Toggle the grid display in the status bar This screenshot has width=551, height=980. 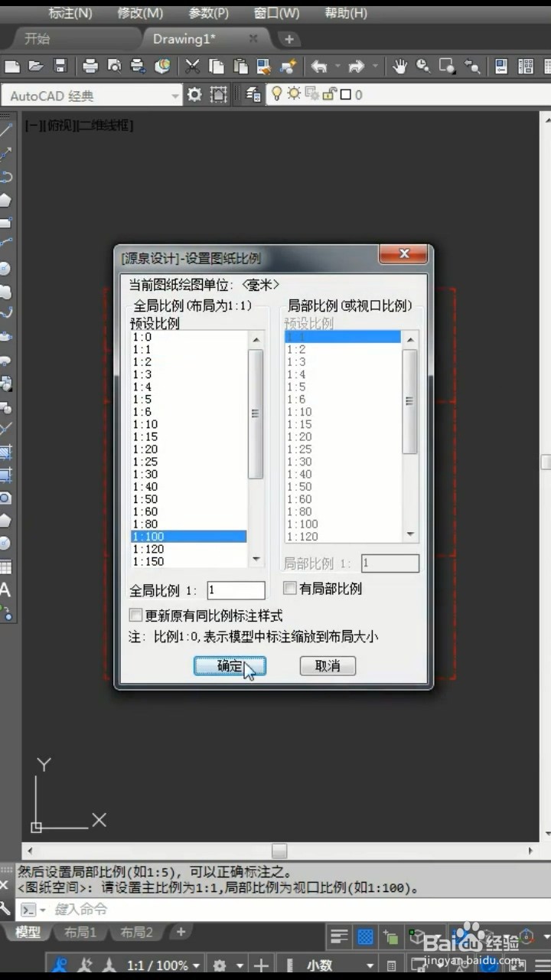366,936
